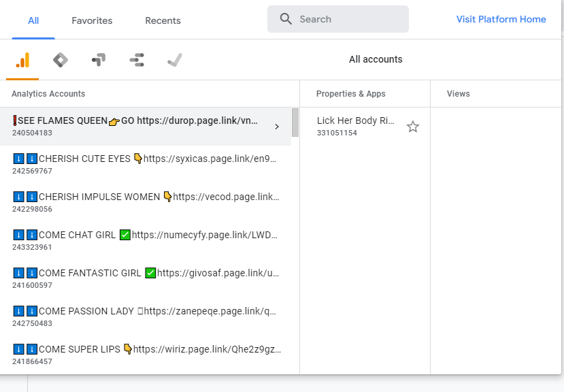Select the COME FANTASTIC GIRL account
Viewport: 564px width, 392px height.
pos(146,279)
